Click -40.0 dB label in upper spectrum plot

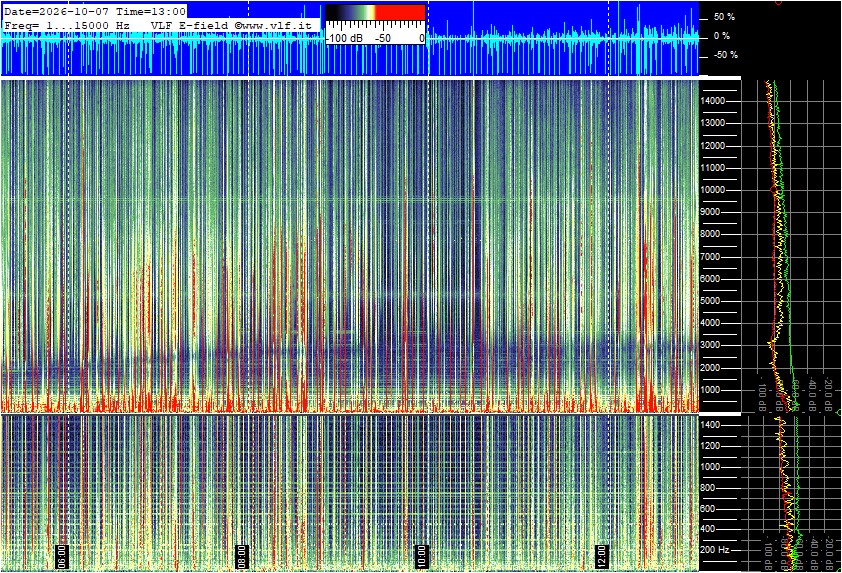pyautogui.click(x=812, y=393)
